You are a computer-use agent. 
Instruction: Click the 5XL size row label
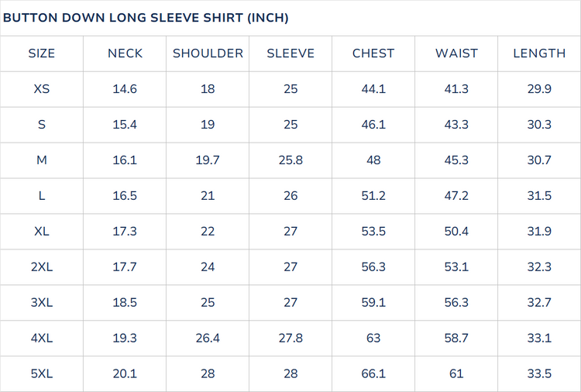[42, 373]
